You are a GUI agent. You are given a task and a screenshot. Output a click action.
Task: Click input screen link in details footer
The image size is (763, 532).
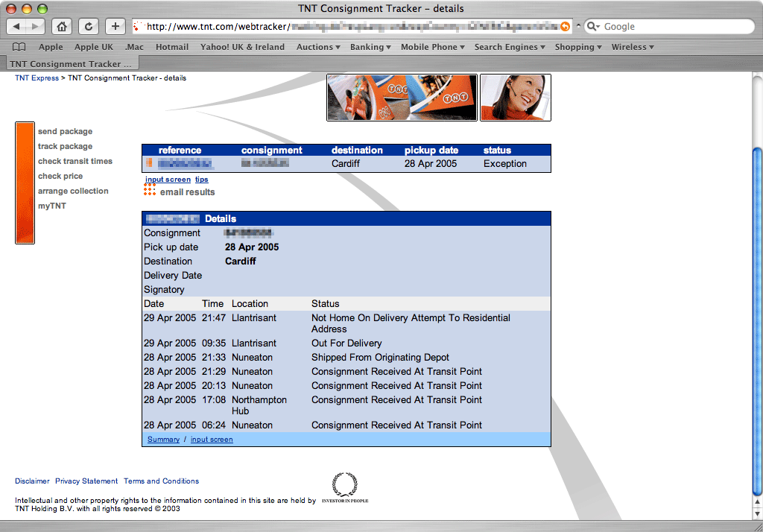(x=212, y=440)
